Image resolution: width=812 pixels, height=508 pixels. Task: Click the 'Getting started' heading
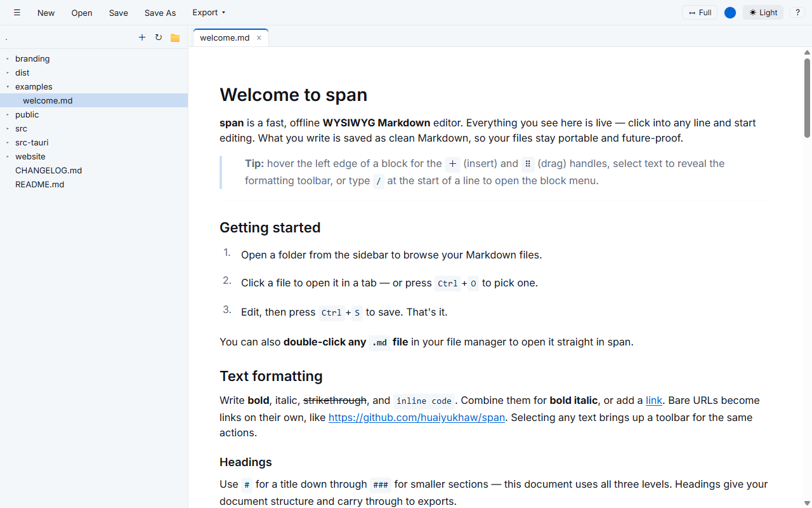click(270, 227)
